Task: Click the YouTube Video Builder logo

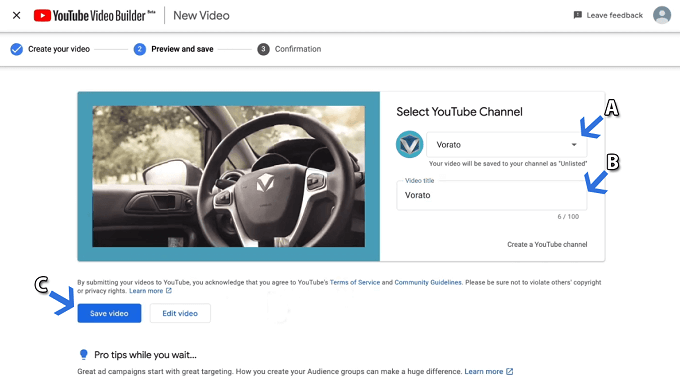Action: [x=95, y=16]
